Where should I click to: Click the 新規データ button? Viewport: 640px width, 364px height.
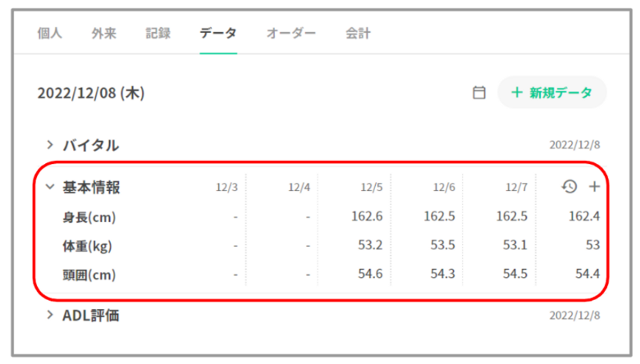(551, 93)
